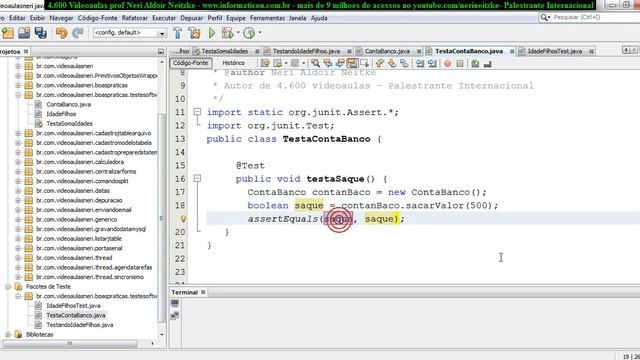This screenshot has width=640, height=360.
Task: Open the Refatorar menu
Action: click(x=135, y=18)
